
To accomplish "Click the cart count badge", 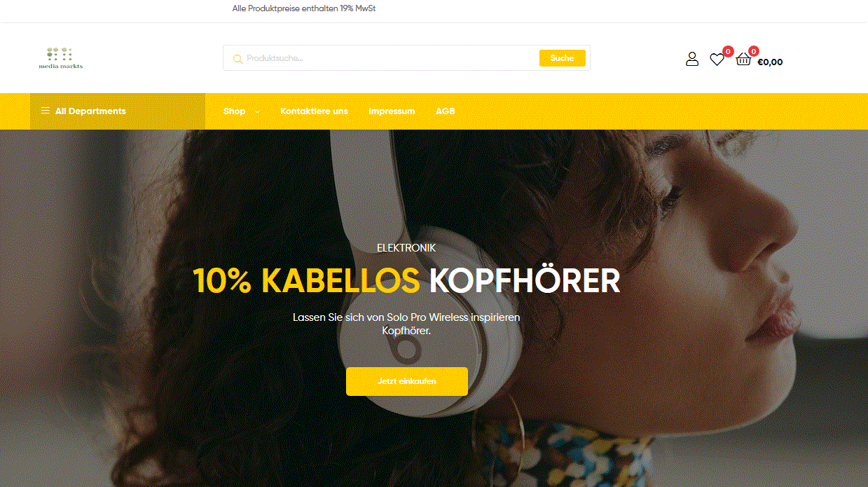I will [754, 51].
